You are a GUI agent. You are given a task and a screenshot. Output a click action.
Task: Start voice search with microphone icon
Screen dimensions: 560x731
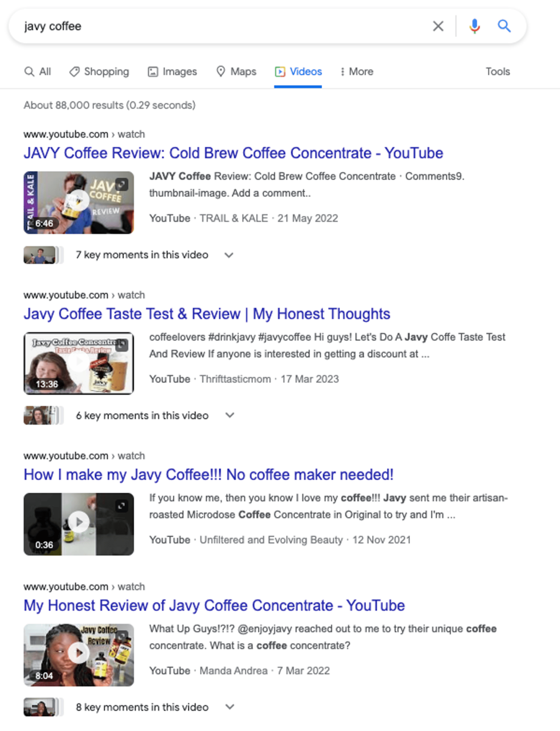(474, 26)
